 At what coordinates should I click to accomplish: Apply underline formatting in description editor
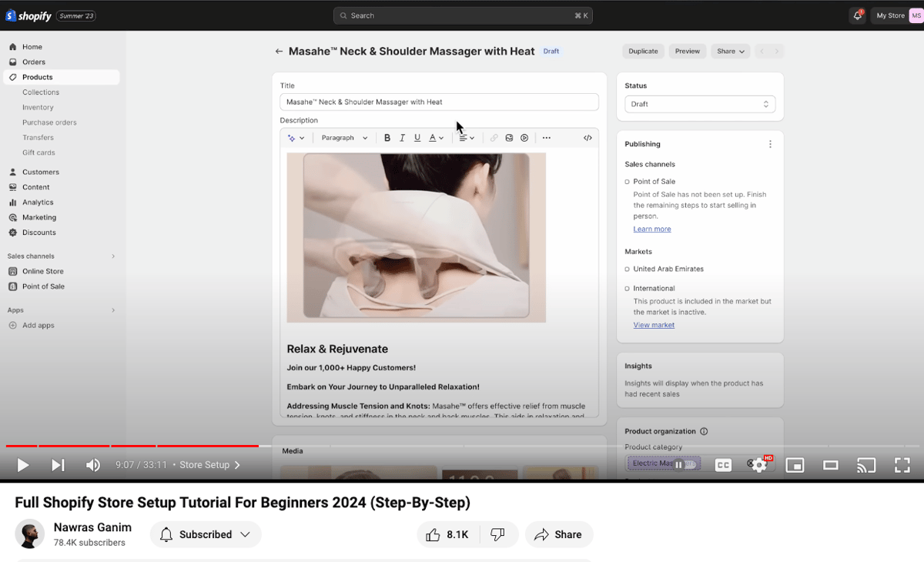tap(417, 138)
